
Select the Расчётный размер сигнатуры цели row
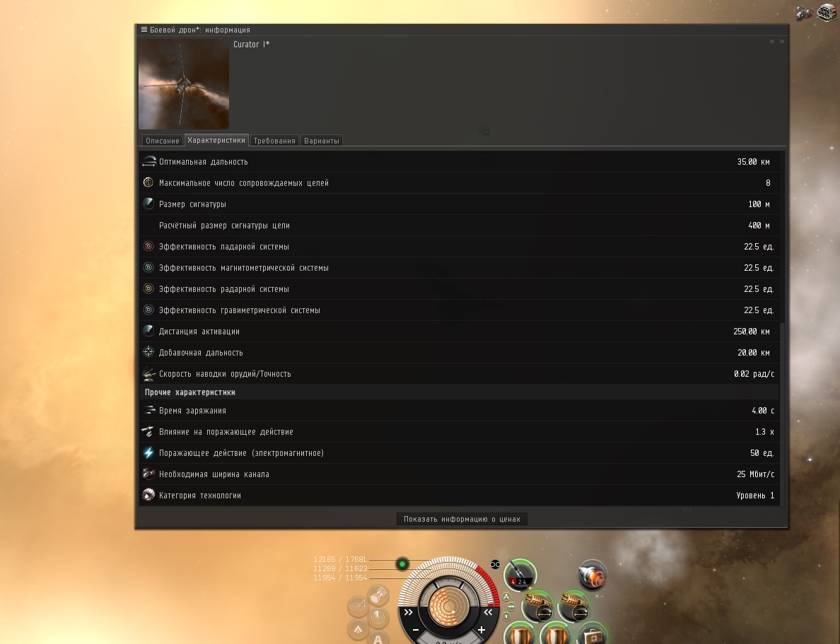point(459,226)
